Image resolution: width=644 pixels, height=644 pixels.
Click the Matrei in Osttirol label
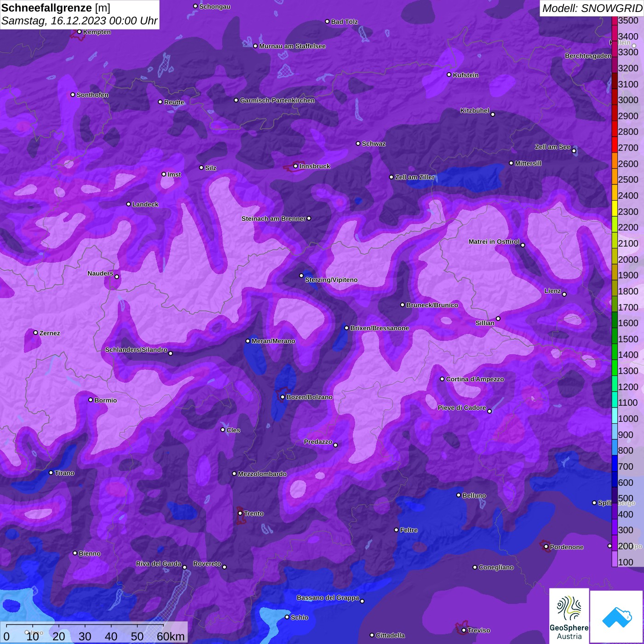point(494,241)
